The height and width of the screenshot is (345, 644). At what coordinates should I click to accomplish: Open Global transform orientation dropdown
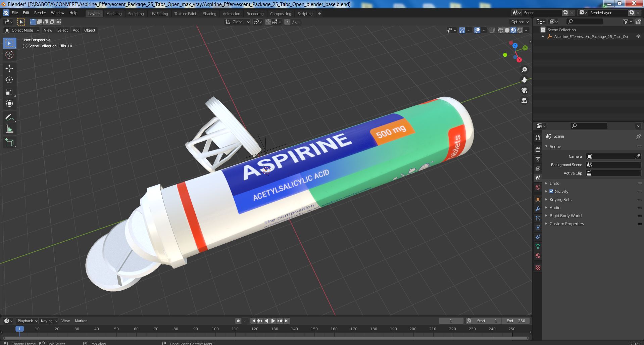coord(238,22)
